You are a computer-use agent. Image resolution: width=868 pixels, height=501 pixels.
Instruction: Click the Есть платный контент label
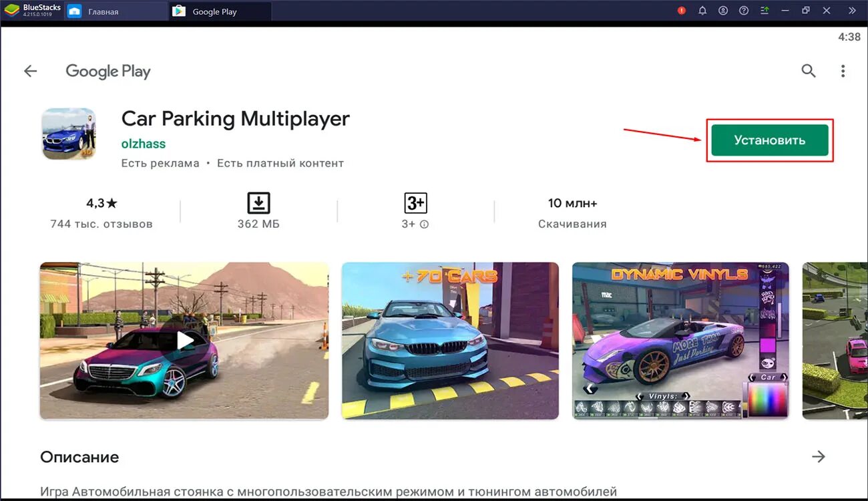(280, 163)
